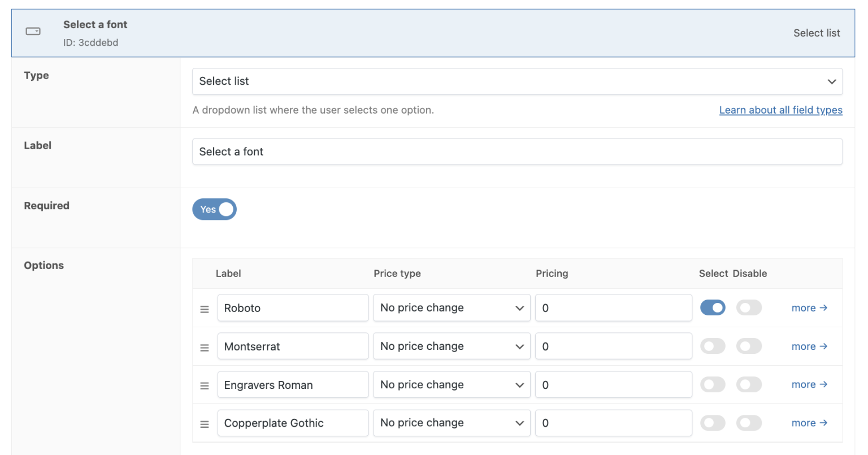Image resolution: width=868 pixels, height=455 pixels.
Task: Click the select-list field icon in header
Action: 33,32
